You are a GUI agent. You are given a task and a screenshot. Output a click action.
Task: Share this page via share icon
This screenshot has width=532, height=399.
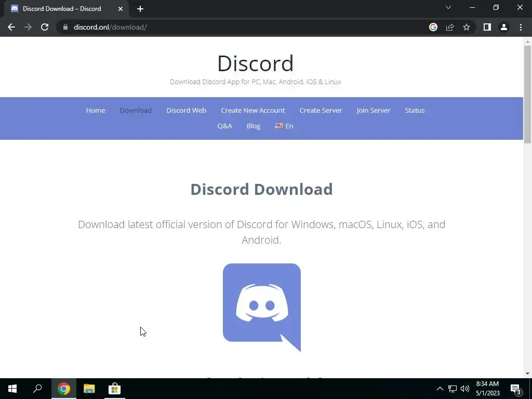(x=450, y=27)
